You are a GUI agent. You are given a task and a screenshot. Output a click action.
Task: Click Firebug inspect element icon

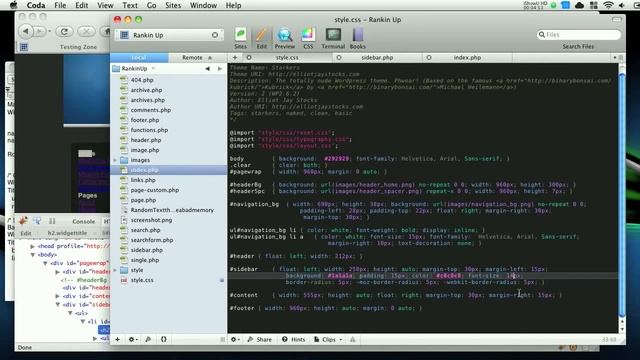pyautogui.click(x=37, y=221)
